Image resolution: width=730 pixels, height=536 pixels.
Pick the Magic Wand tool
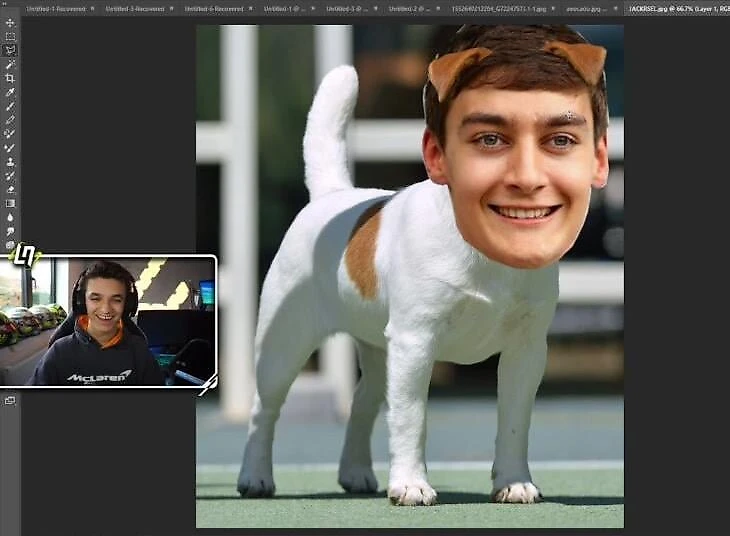click(10, 64)
